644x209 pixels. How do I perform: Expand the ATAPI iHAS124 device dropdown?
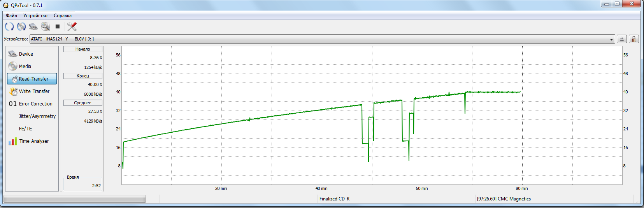tap(611, 39)
